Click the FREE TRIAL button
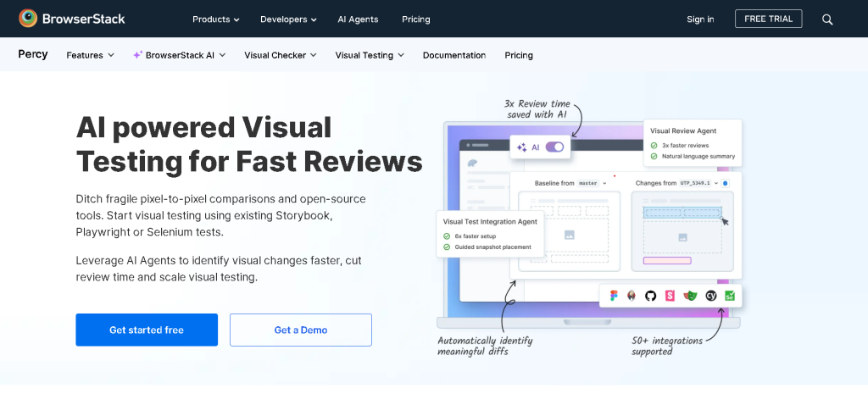The height and width of the screenshot is (394, 868). (768, 19)
